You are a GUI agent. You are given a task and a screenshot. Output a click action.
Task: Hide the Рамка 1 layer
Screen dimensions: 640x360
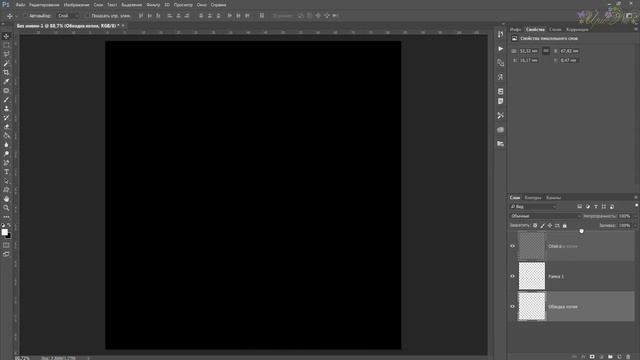(x=513, y=276)
